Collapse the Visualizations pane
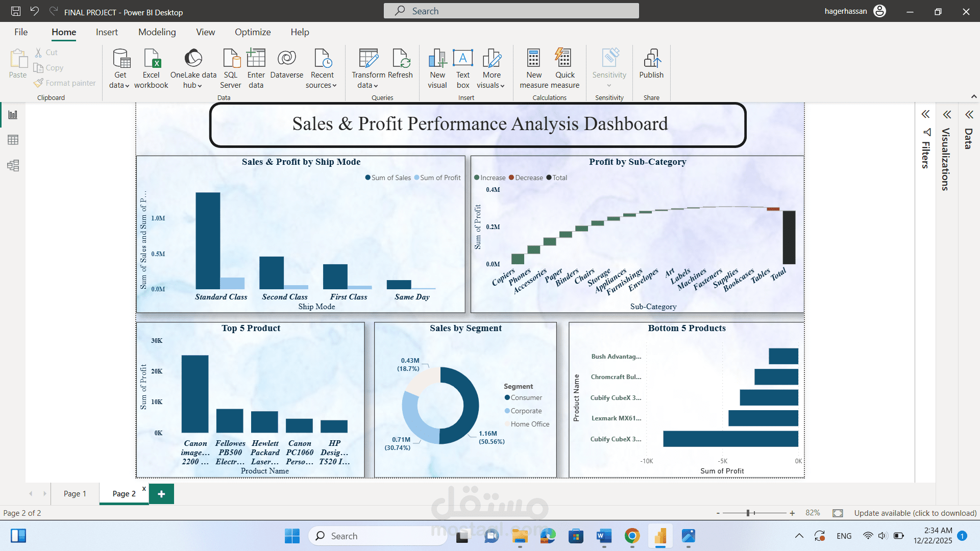Image resolution: width=980 pixels, height=551 pixels. (x=948, y=115)
